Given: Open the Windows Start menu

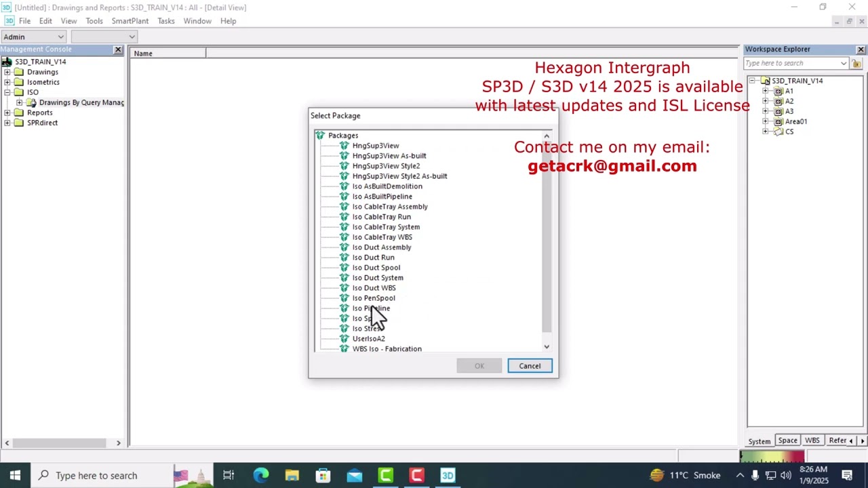Looking at the screenshot, I should pos(15,475).
